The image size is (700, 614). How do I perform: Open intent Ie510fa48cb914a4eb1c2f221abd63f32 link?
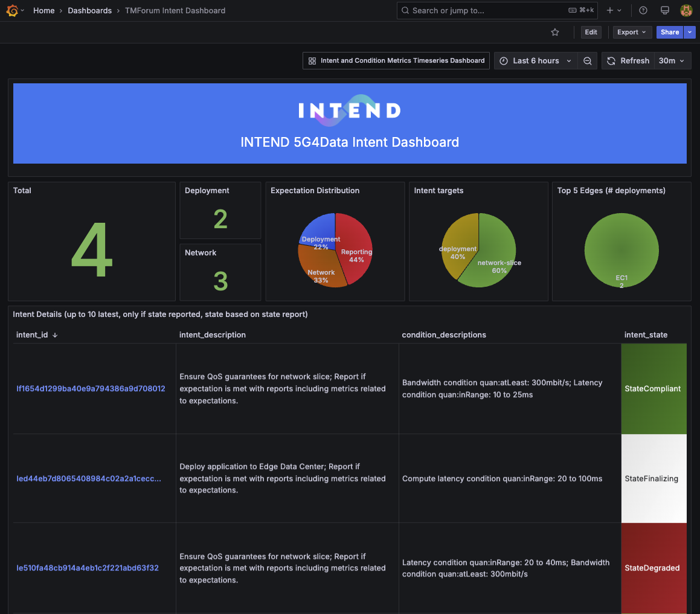[x=88, y=568]
